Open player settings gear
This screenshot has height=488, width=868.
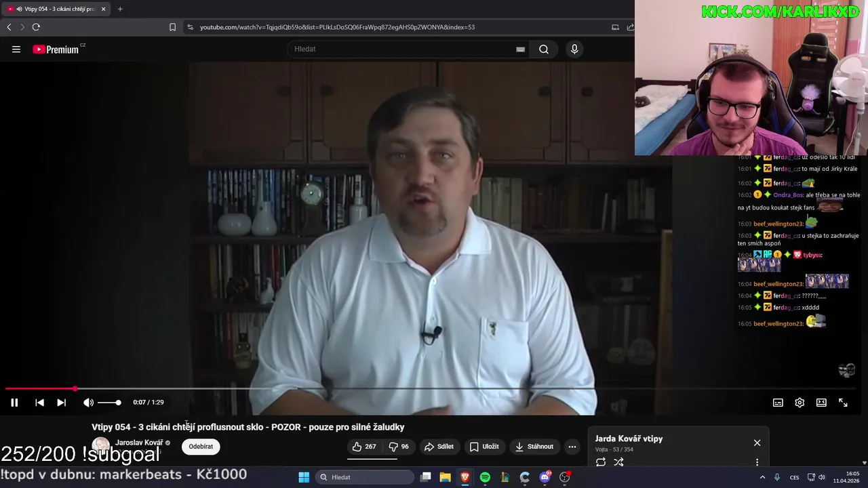pyautogui.click(x=800, y=403)
